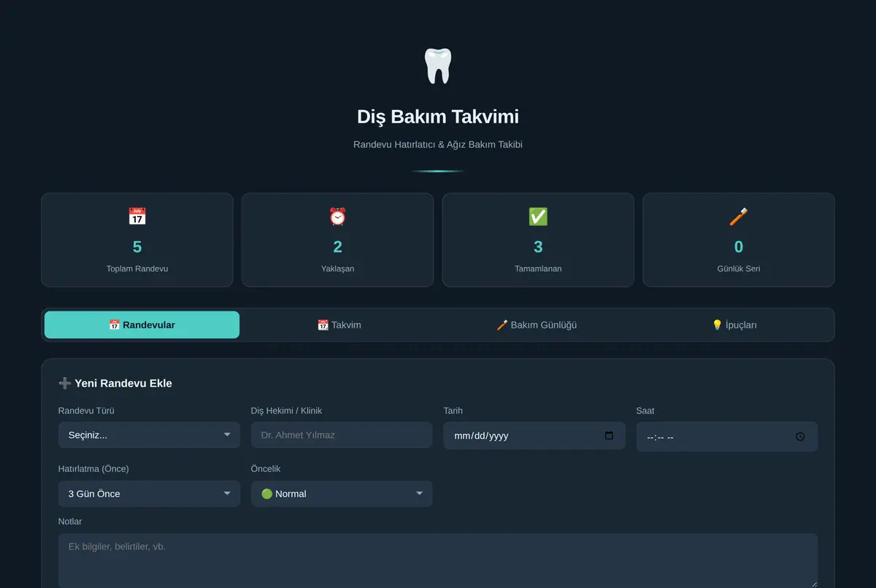Switch to the İpuçları tab

(734, 325)
